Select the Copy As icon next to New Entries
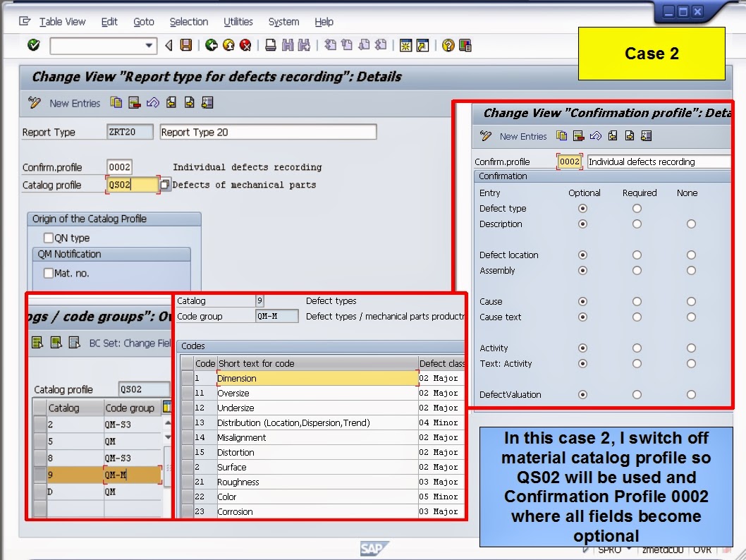746x560 pixels. [x=116, y=102]
